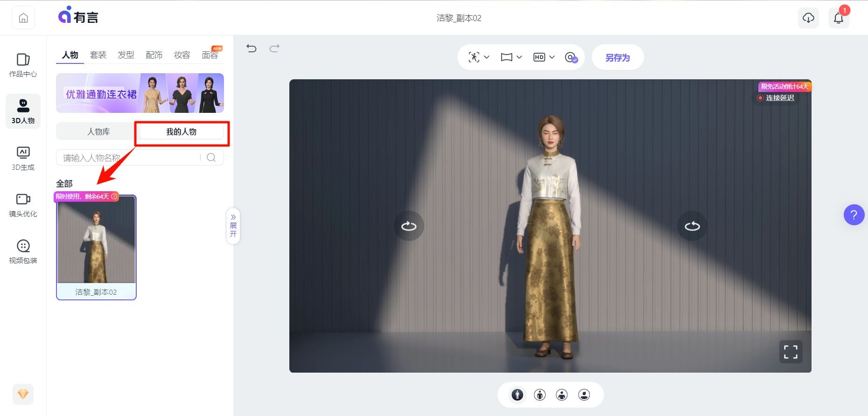Undo the last action
Viewport: 868px width, 416px height.
pyautogui.click(x=252, y=48)
